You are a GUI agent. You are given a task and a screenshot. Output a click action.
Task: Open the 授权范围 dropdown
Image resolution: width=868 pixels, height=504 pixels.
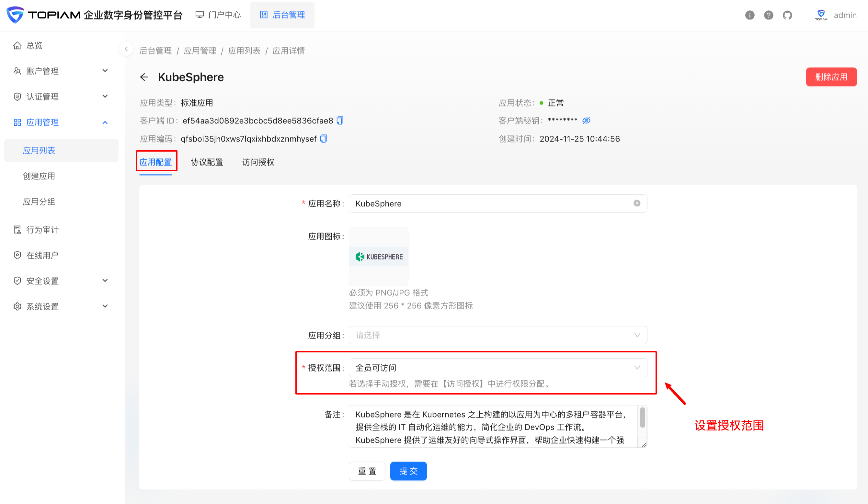[497, 368]
